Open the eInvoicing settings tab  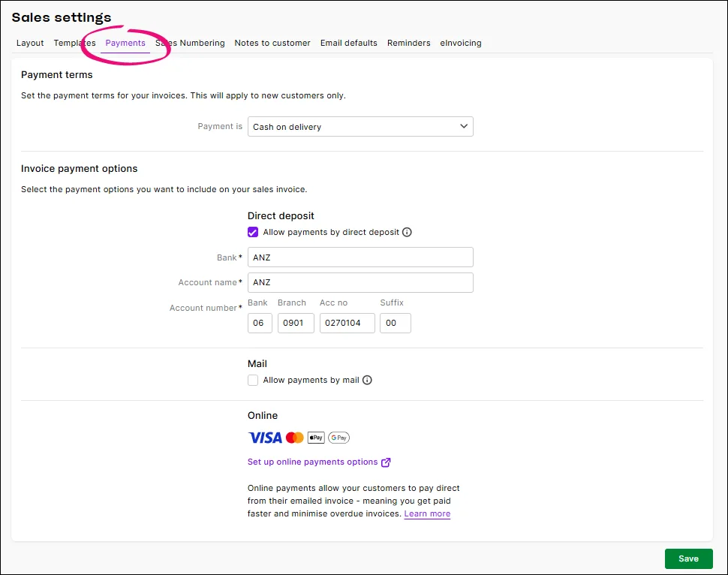[x=461, y=43]
